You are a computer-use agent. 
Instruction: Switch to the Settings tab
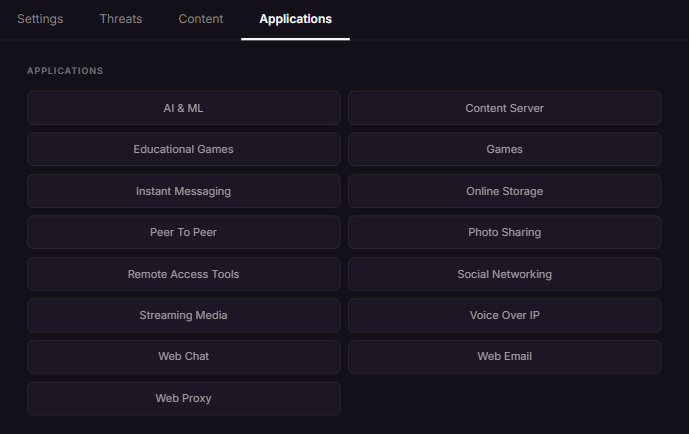(x=40, y=19)
